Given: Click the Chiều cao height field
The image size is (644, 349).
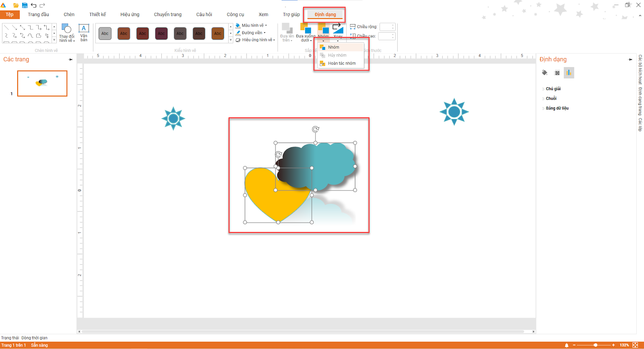Looking at the screenshot, I should tap(387, 36).
